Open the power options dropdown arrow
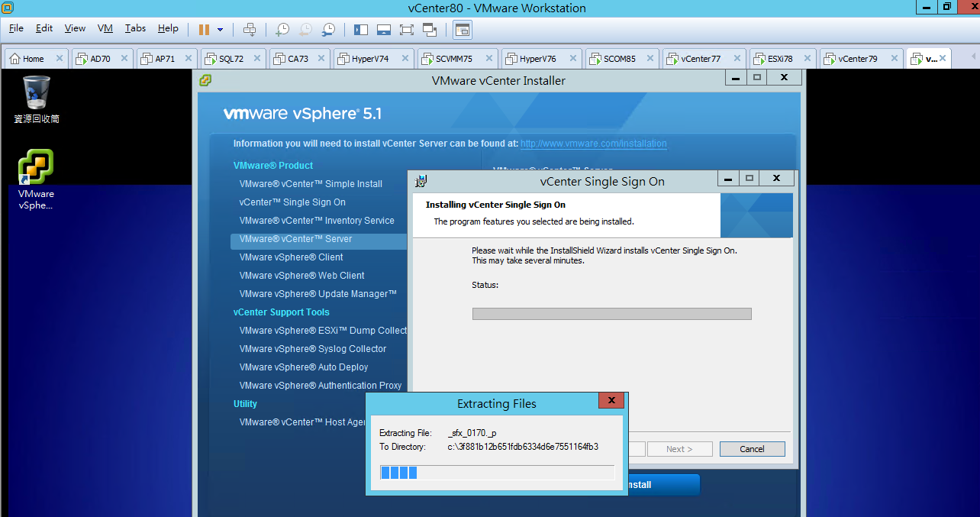 coord(221,30)
